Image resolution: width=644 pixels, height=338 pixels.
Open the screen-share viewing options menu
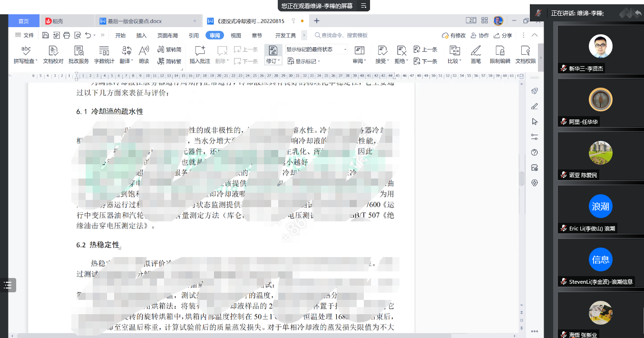tap(364, 6)
